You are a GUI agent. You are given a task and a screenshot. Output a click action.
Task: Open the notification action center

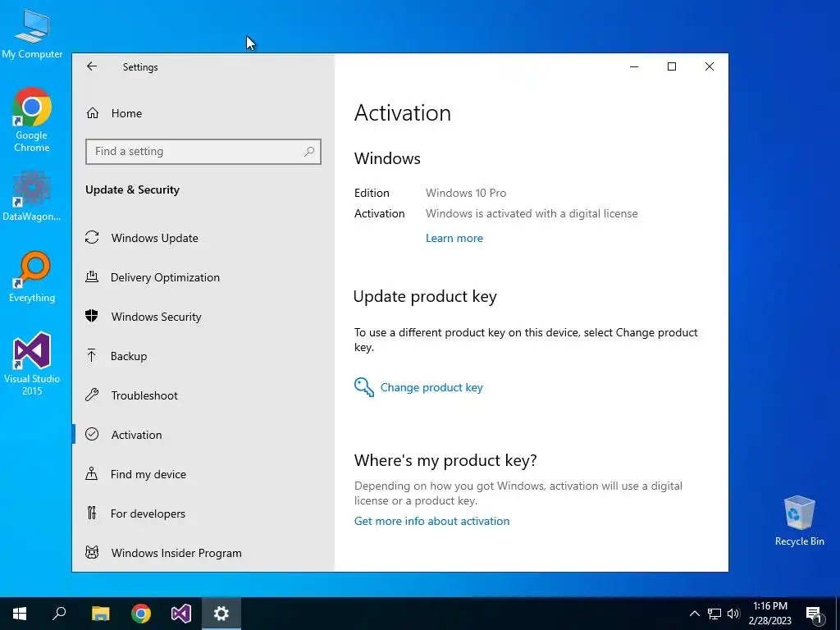[x=815, y=614]
